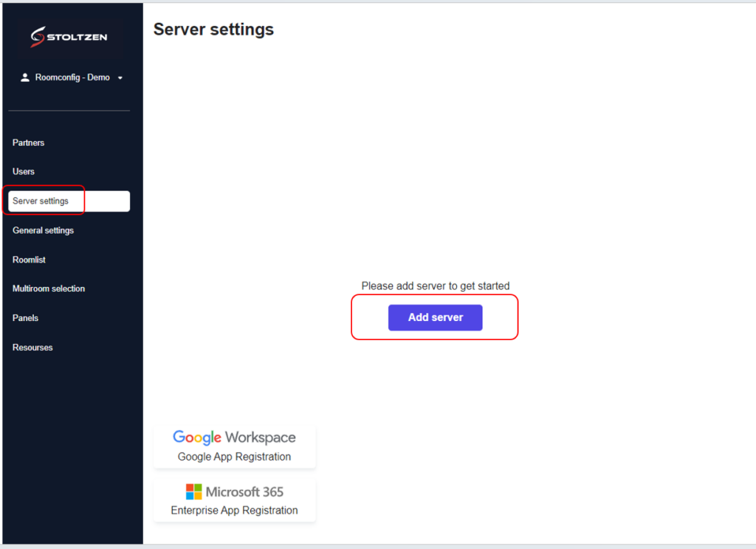This screenshot has width=756, height=549.
Task: Go to the Panels section
Action: point(25,318)
